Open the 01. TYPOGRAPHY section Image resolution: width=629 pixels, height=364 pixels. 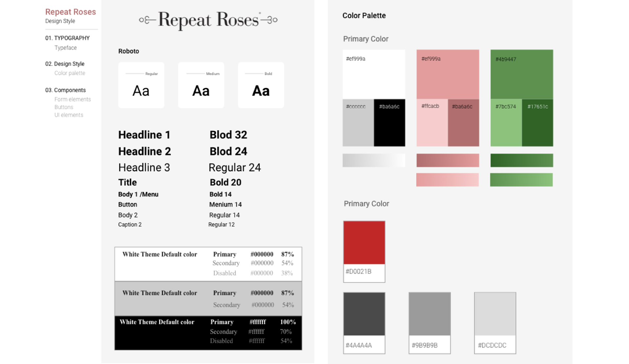pyautogui.click(x=67, y=38)
